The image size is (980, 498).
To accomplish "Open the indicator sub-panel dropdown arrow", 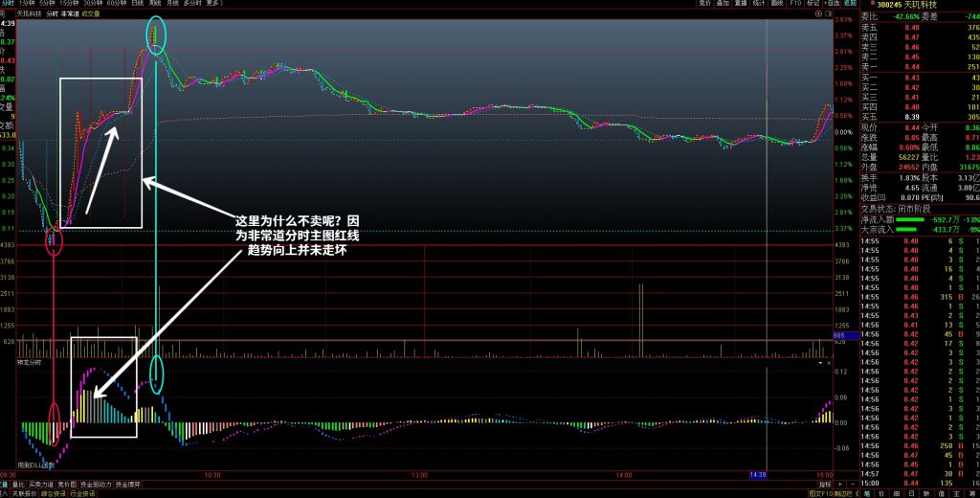I will tap(819, 364).
